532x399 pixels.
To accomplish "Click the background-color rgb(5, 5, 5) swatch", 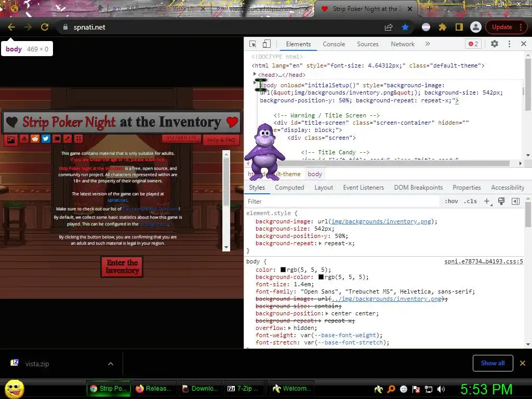I will pos(321,277).
